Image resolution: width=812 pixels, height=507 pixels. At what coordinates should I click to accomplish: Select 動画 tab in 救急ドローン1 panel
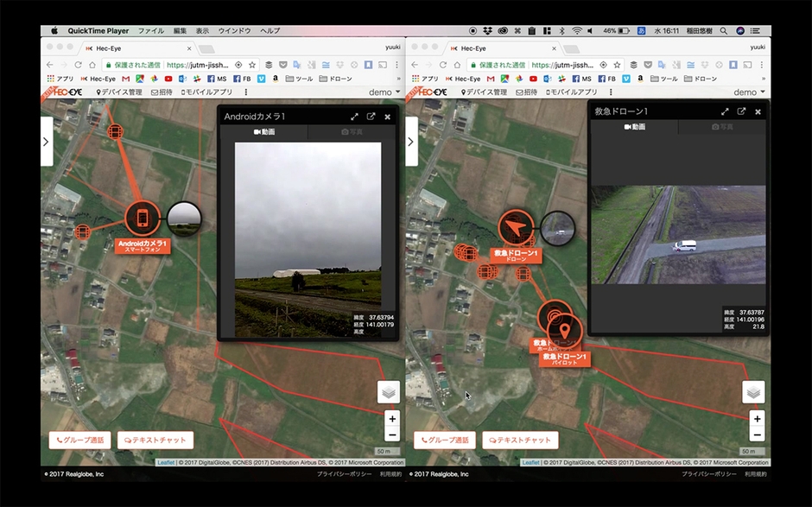click(632, 127)
